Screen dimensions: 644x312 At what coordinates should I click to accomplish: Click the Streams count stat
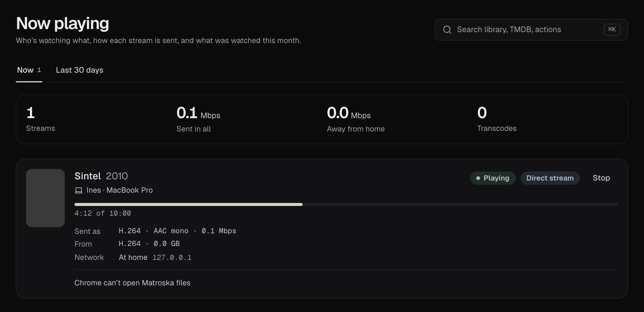click(41, 119)
